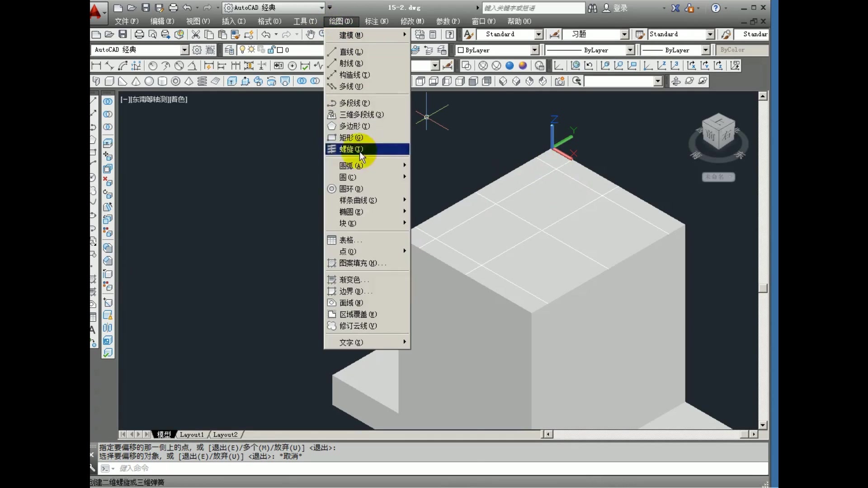
Task: Open the linetype ByLayer dropdown
Action: (x=631, y=50)
